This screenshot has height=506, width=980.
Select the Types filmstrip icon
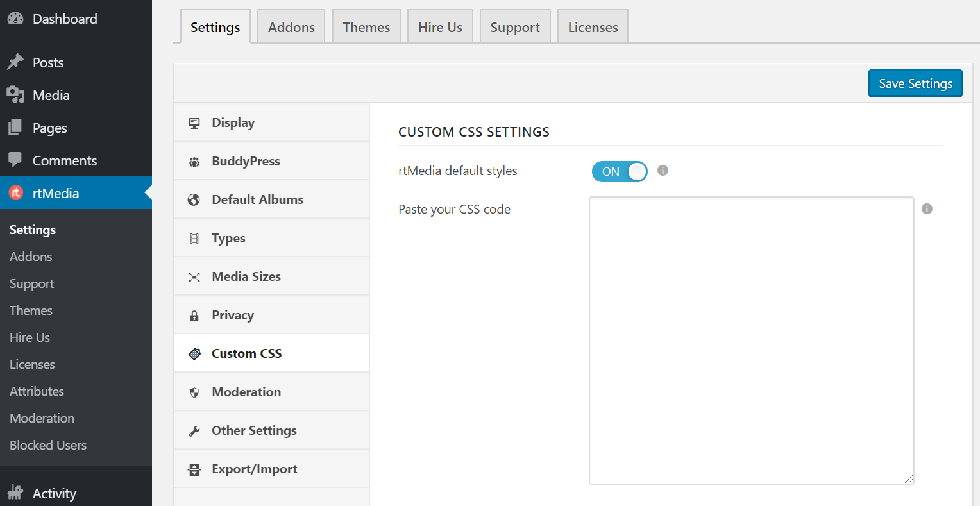point(194,237)
